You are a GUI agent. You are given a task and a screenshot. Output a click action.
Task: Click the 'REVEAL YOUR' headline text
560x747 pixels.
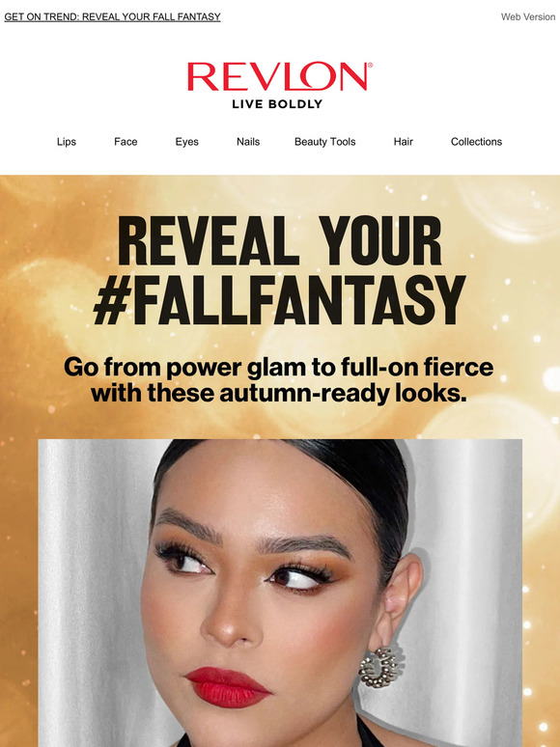280,240
